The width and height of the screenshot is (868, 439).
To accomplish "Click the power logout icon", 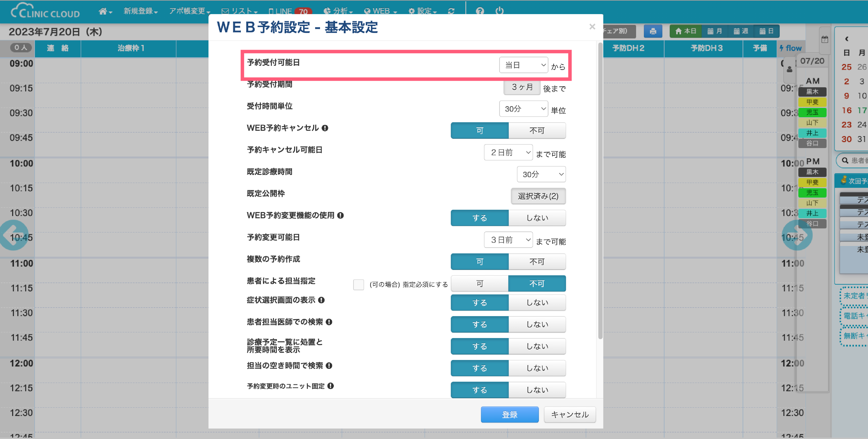I will pos(499,11).
